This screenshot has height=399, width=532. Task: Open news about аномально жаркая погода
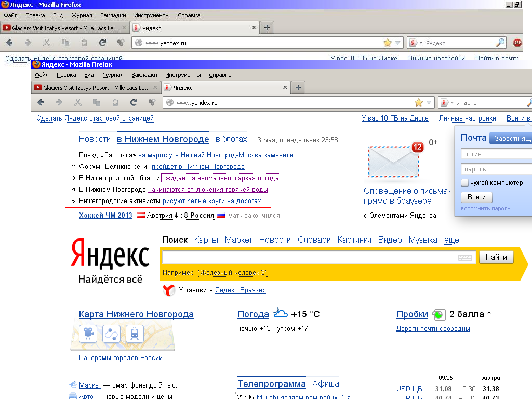click(x=220, y=178)
